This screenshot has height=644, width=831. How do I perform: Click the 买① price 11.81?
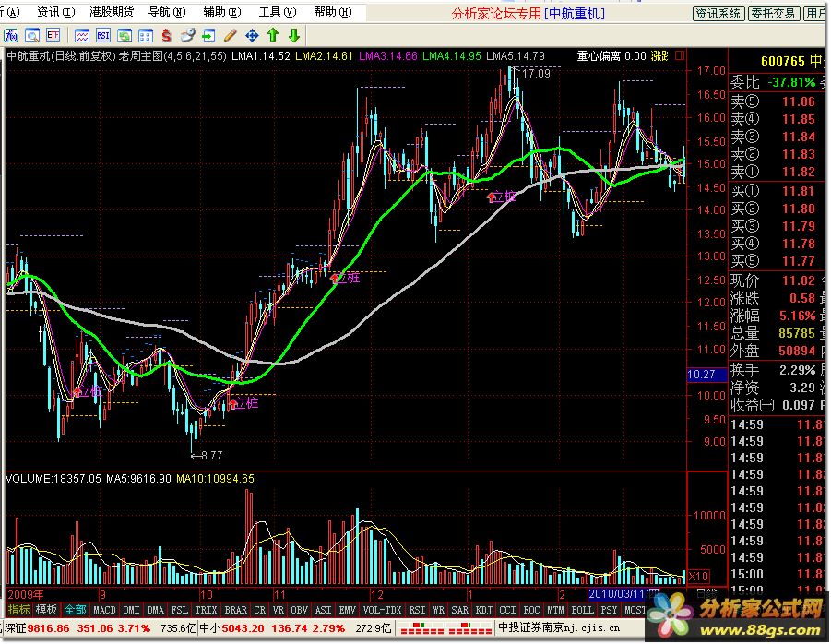[x=799, y=191]
